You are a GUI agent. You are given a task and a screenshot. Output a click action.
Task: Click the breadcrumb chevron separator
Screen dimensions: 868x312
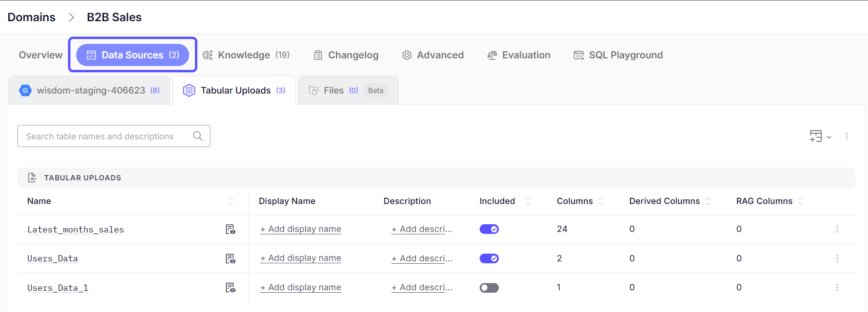coord(71,17)
